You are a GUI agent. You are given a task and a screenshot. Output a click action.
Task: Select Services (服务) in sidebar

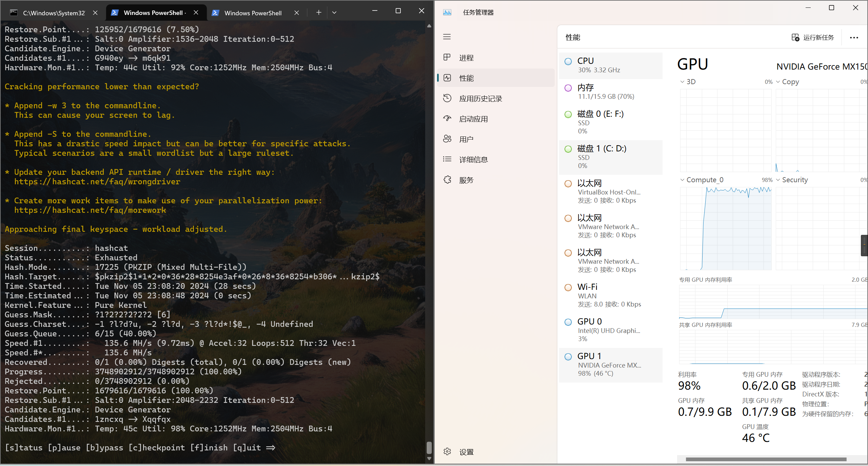496,180
